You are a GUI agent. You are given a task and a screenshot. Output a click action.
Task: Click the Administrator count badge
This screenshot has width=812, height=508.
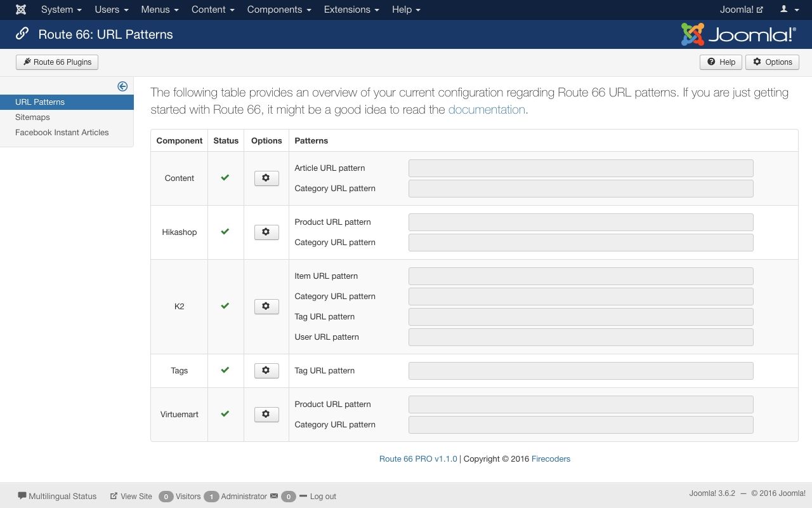pos(211,497)
